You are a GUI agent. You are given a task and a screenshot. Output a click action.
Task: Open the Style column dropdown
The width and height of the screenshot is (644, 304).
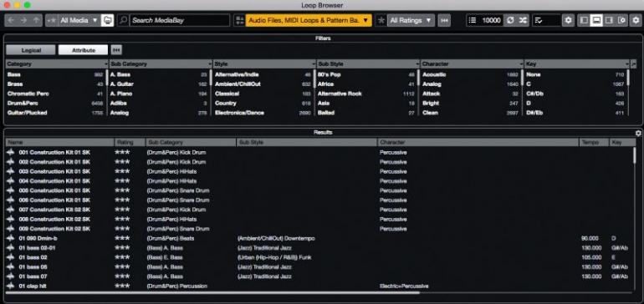(x=314, y=64)
